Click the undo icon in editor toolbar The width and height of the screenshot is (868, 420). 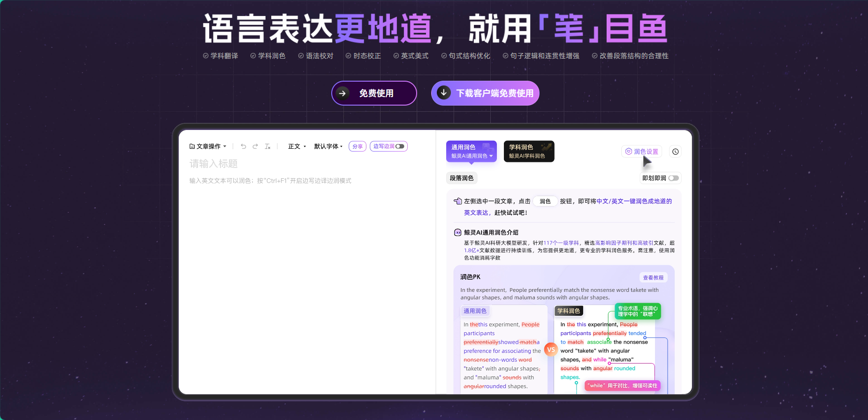tap(243, 146)
